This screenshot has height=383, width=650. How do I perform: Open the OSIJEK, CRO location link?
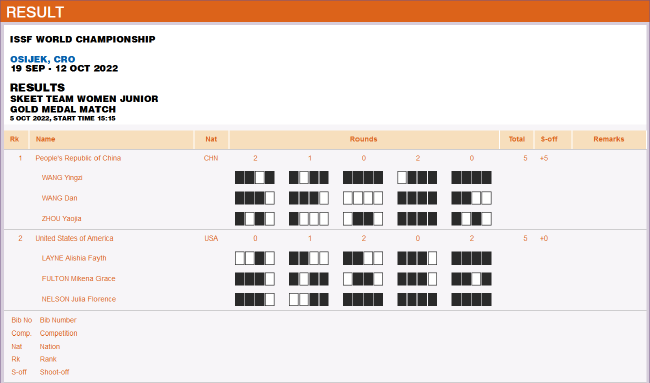click(x=43, y=59)
